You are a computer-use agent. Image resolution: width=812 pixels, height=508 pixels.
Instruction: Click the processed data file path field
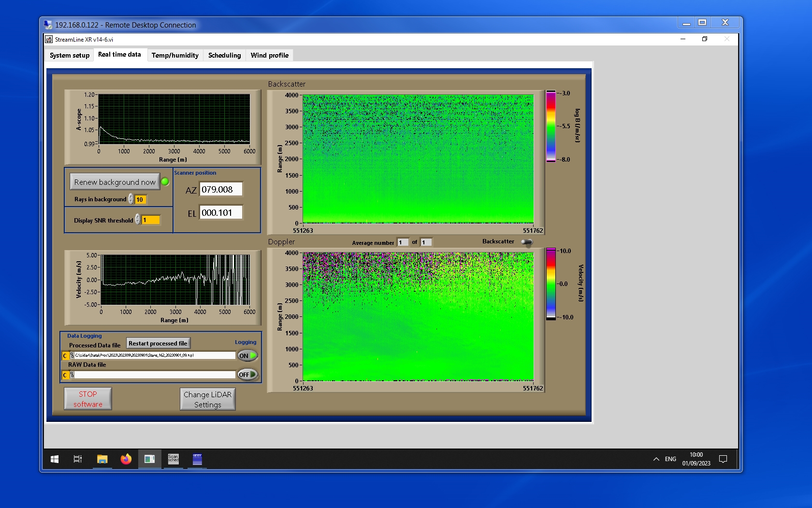155,356
